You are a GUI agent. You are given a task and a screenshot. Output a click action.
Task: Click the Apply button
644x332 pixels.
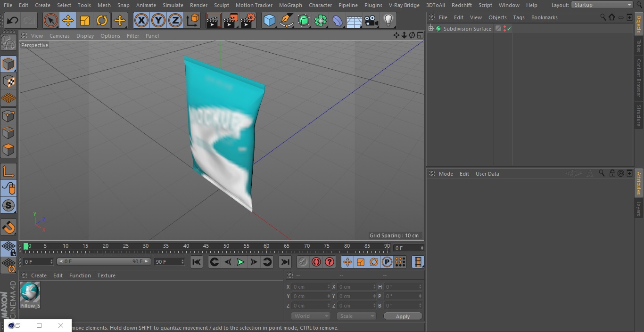point(403,316)
